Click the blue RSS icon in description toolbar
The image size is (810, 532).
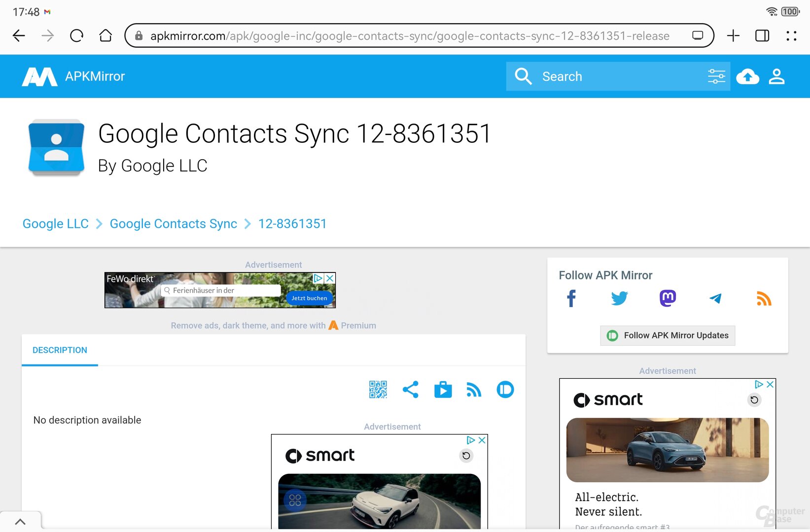[474, 390]
